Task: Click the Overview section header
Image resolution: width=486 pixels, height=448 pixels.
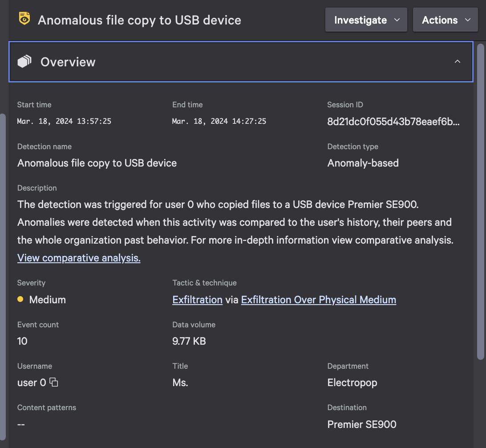Action: [241, 62]
